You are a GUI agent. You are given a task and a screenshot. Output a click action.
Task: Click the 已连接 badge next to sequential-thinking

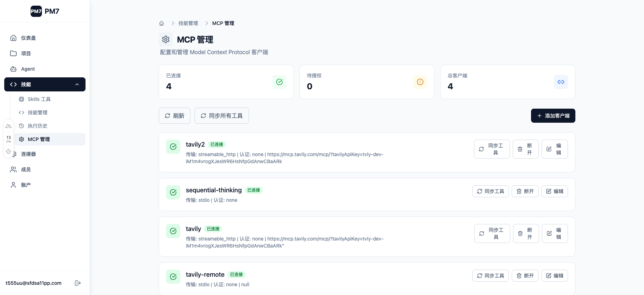pos(254,190)
